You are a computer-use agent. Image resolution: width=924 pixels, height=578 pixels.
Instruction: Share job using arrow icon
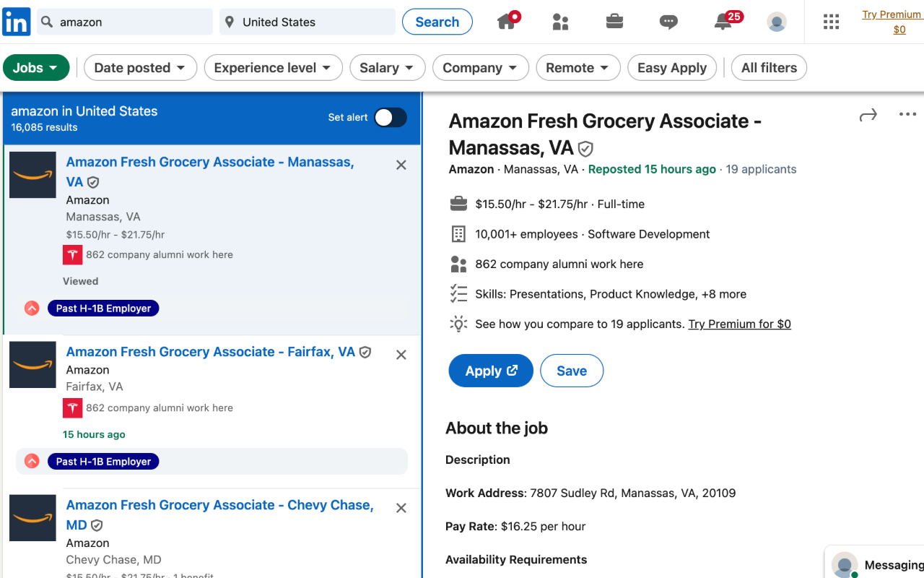click(868, 115)
